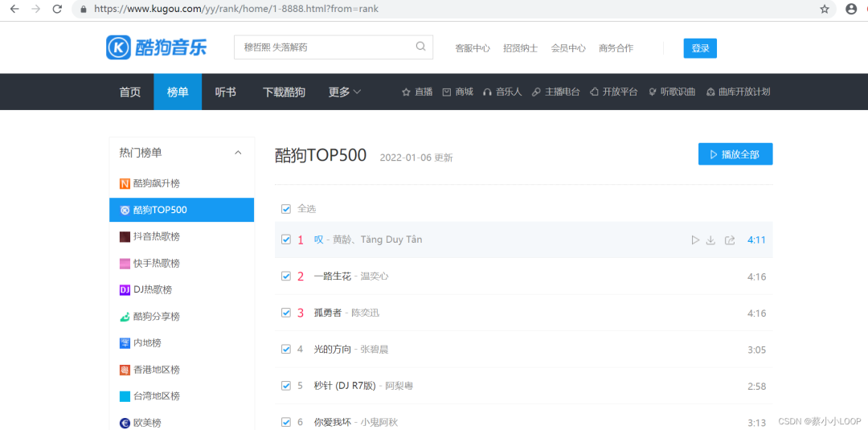Click the 播放全部 play all button
The width and height of the screenshot is (868, 430).
pyautogui.click(x=735, y=154)
